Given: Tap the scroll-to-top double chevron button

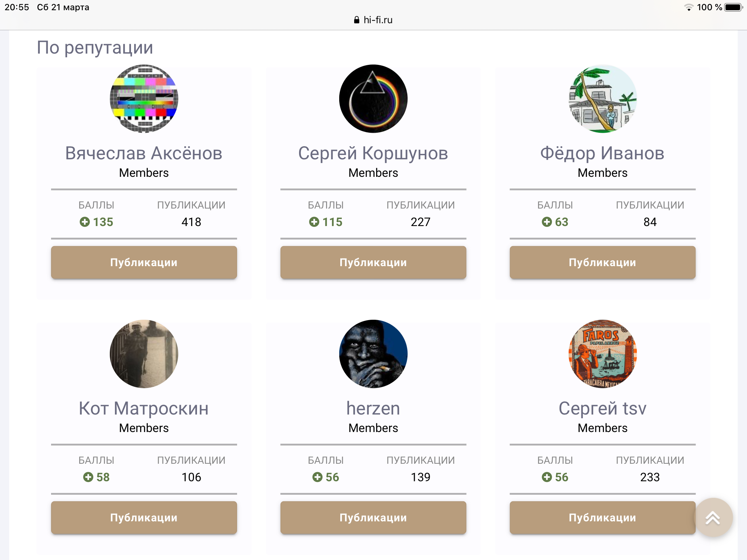Looking at the screenshot, I should click(x=713, y=518).
